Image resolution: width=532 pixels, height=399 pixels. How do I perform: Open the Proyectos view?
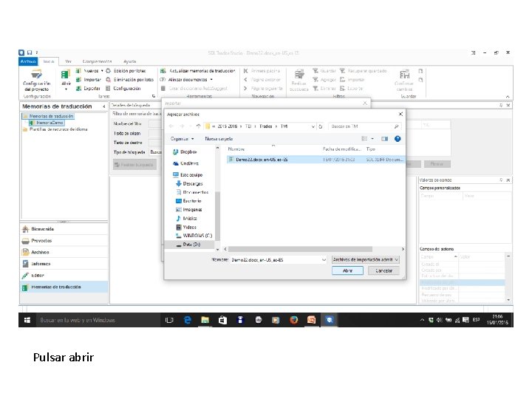(64, 241)
